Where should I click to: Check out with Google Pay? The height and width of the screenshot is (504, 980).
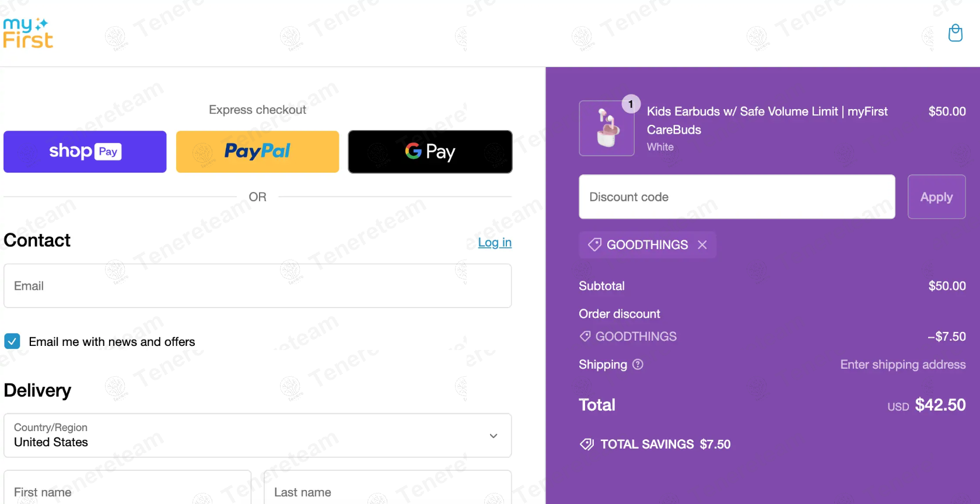pos(430,152)
